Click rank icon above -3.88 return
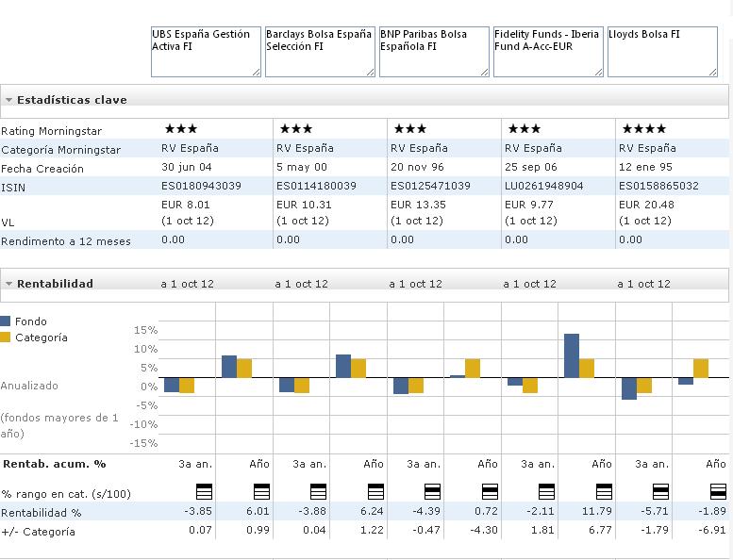Viewport: 733px width, 560px height. [x=318, y=492]
